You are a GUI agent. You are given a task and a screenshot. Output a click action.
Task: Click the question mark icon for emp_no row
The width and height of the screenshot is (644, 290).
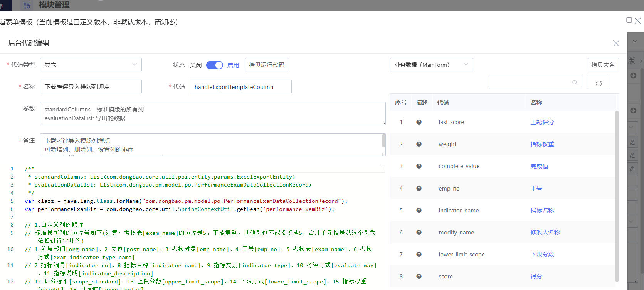tap(419, 188)
